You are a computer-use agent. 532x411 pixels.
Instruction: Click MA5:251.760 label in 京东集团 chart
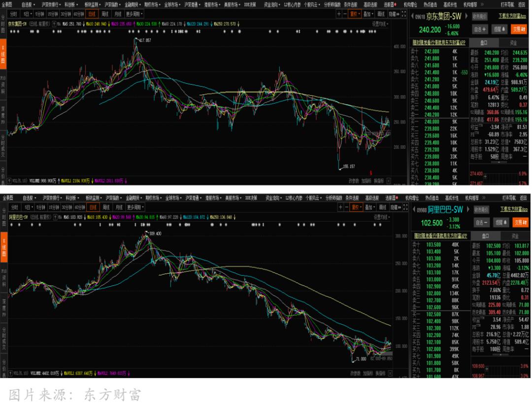click(71, 24)
